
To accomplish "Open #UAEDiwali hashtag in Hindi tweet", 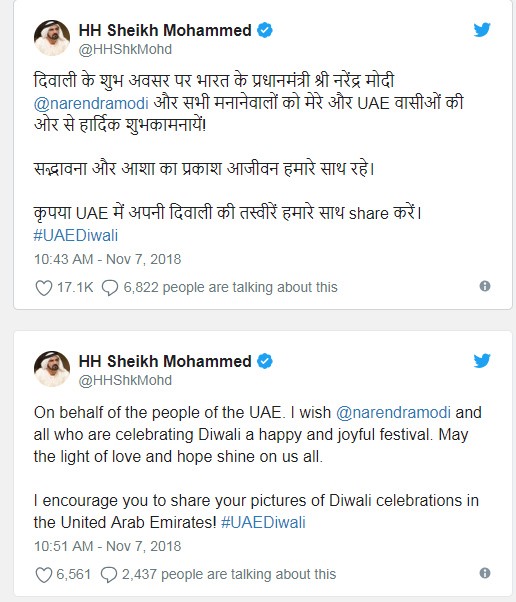I will [x=76, y=235].
